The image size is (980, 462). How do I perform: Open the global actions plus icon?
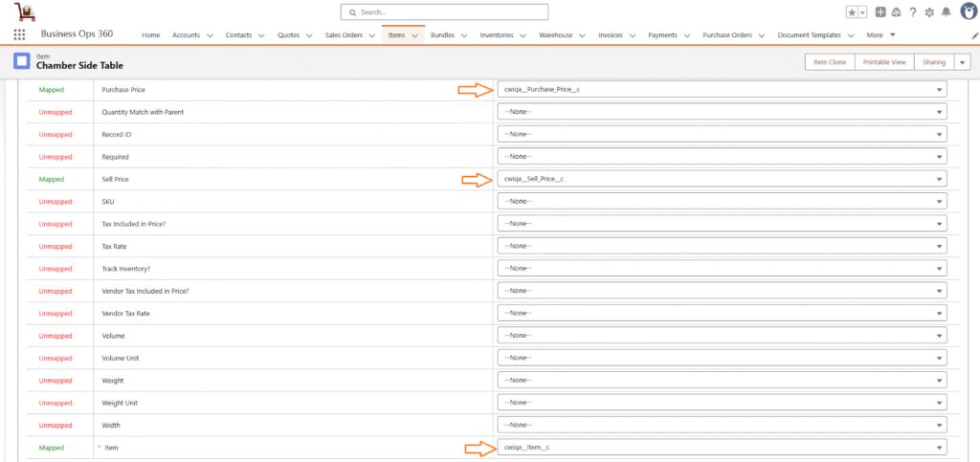pos(880,12)
